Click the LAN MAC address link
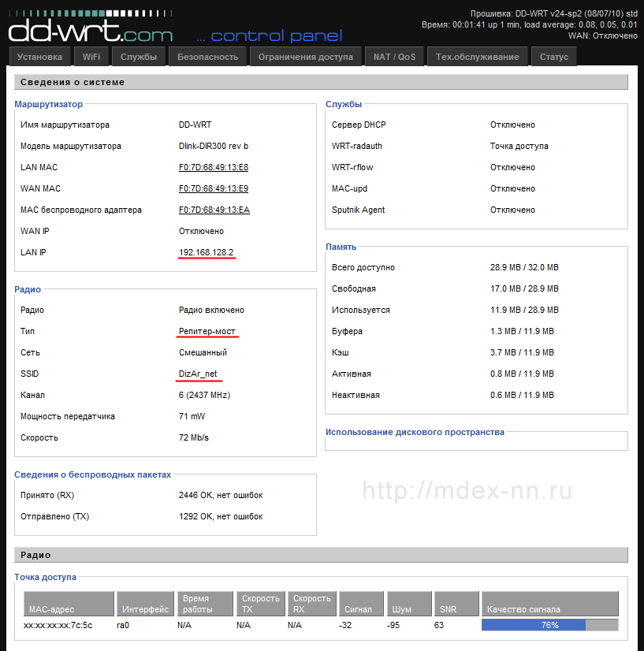Screen dimensions: 644x651 (214, 167)
